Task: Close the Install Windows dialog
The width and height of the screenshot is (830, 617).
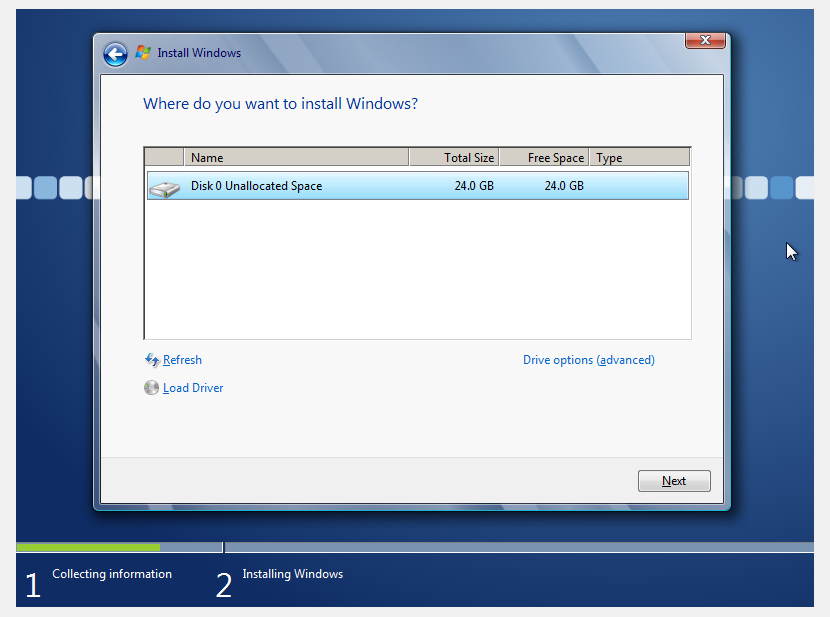Action: (x=705, y=40)
